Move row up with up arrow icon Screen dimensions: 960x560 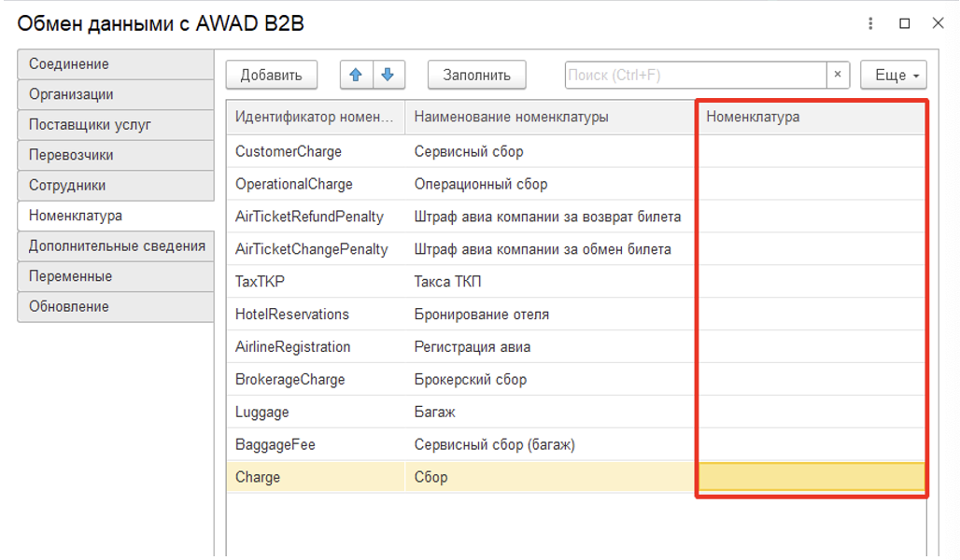click(356, 75)
